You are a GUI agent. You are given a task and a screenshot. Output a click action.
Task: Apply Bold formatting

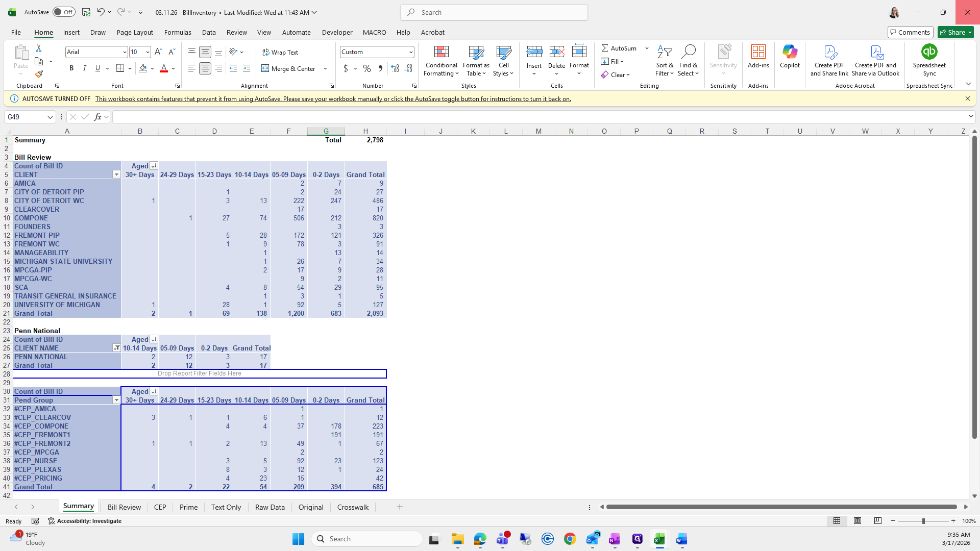click(x=71, y=68)
